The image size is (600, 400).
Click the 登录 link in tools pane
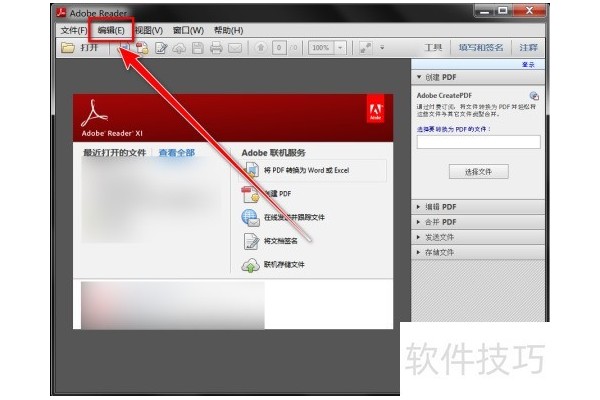[x=528, y=64]
